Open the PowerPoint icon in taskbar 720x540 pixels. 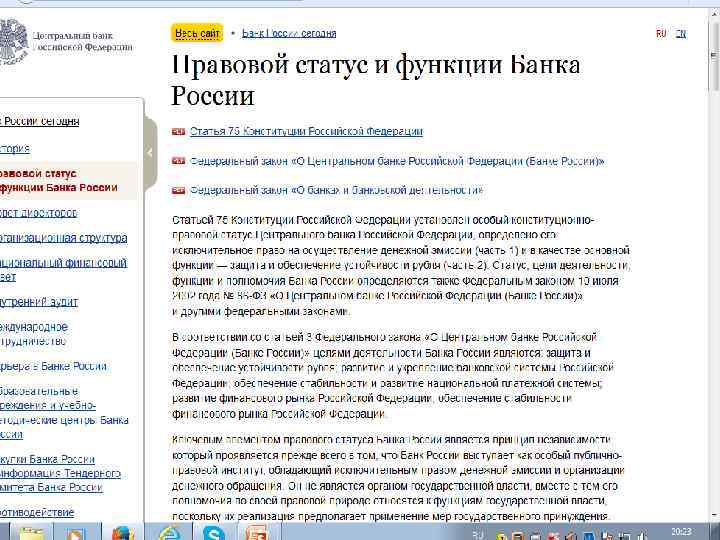257,533
